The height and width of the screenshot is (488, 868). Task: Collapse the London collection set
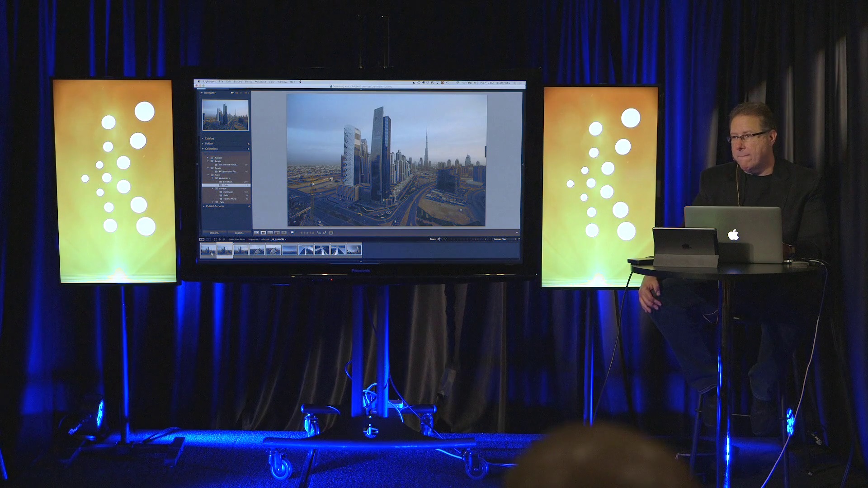point(212,188)
